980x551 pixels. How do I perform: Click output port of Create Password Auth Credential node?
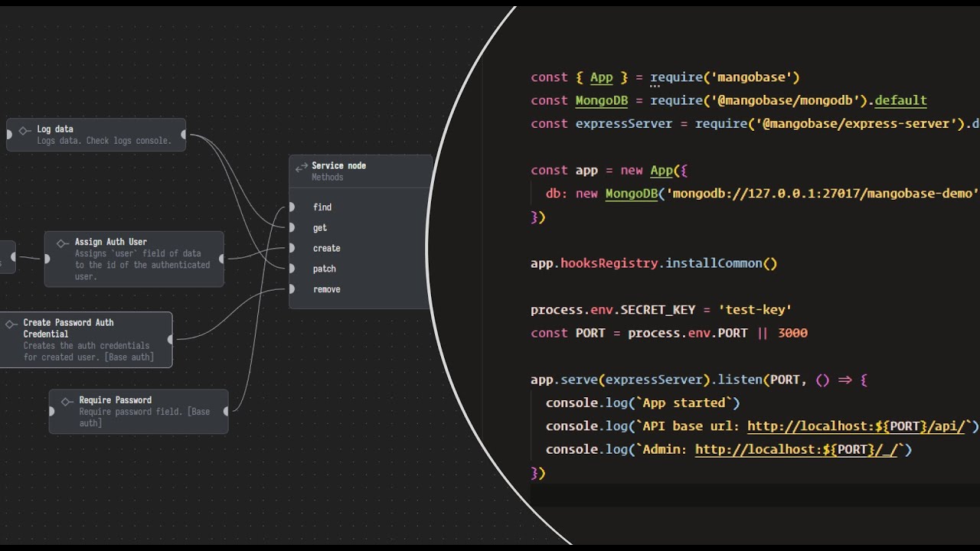click(171, 339)
